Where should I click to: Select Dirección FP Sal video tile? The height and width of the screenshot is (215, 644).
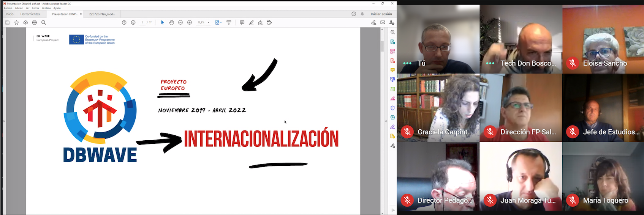pyautogui.click(x=521, y=108)
